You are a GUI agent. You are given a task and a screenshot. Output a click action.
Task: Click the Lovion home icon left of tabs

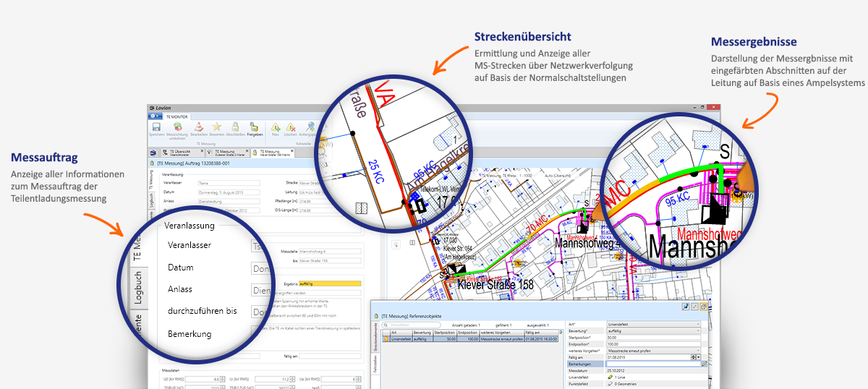(153, 153)
